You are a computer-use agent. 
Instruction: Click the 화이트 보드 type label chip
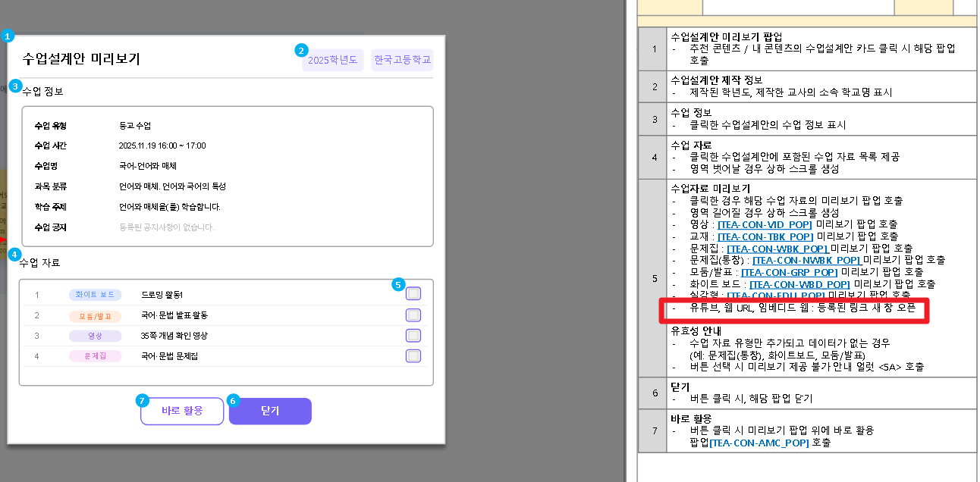point(94,295)
